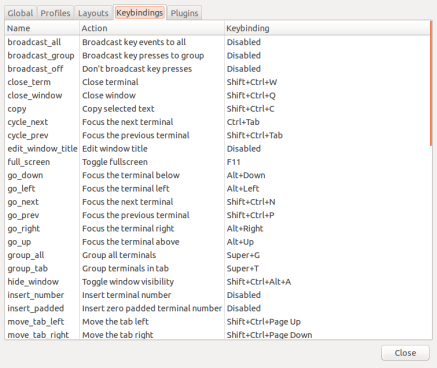Click the Disabled keybinding for broadcast_all
This screenshot has height=368, width=437.
point(244,42)
